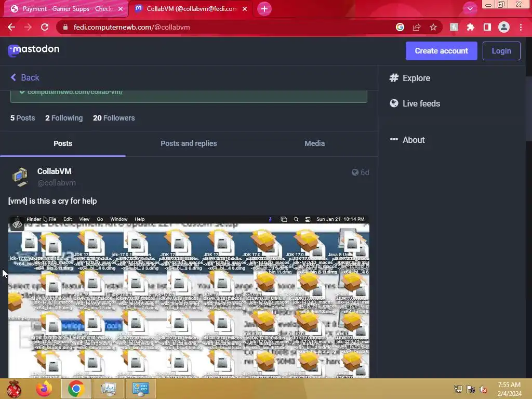Click the post text 'is this a cry for help'
The image size is (532, 399).
click(x=63, y=201)
